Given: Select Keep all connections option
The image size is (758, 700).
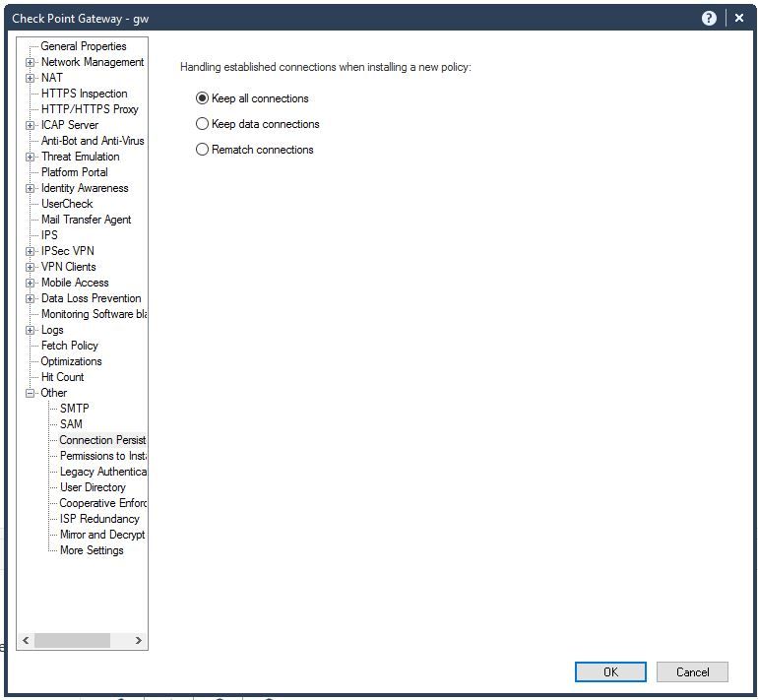Looking at the screenshot, I should (203, 98).
